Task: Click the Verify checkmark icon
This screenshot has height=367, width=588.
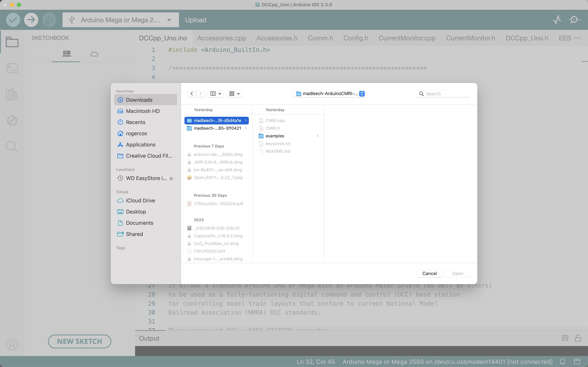Action: pyautogui.click(x=13, y=20)
